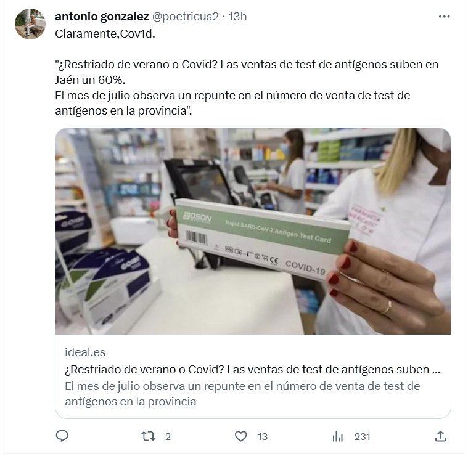The image size is (476, 456).
Task: Open the three-dot more options menu
Action: point(444,17)
